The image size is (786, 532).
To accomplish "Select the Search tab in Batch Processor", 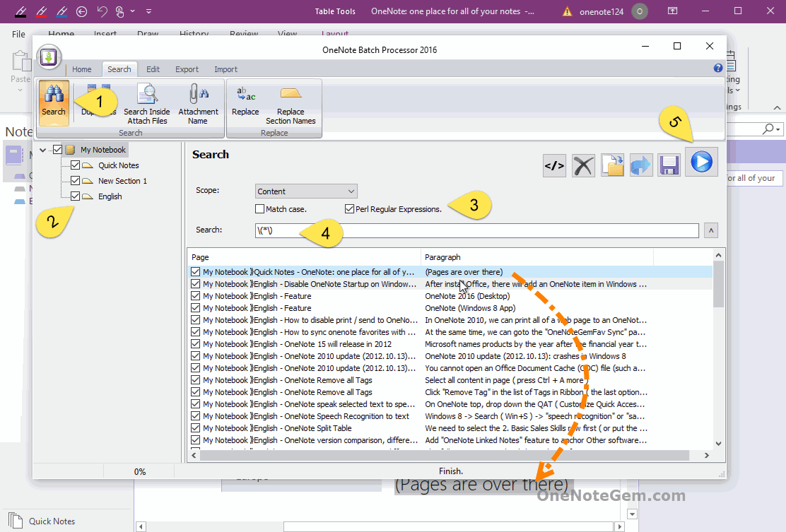I will (x=119, y=69).
